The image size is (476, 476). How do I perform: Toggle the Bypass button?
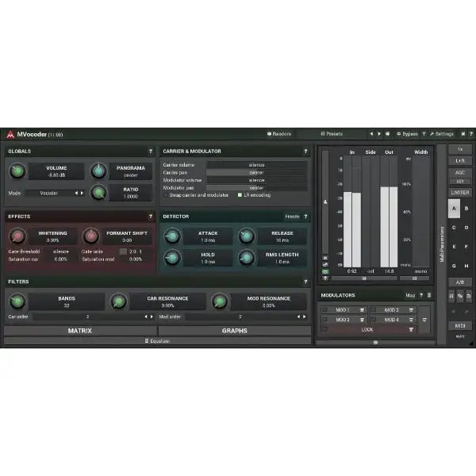[x=408, y=134]
